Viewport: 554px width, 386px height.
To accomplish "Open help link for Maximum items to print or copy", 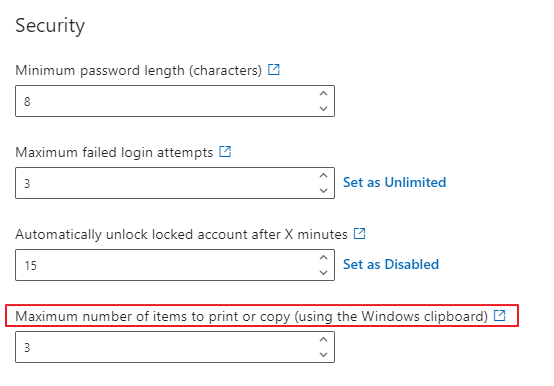I will click(x=500, y=315).
